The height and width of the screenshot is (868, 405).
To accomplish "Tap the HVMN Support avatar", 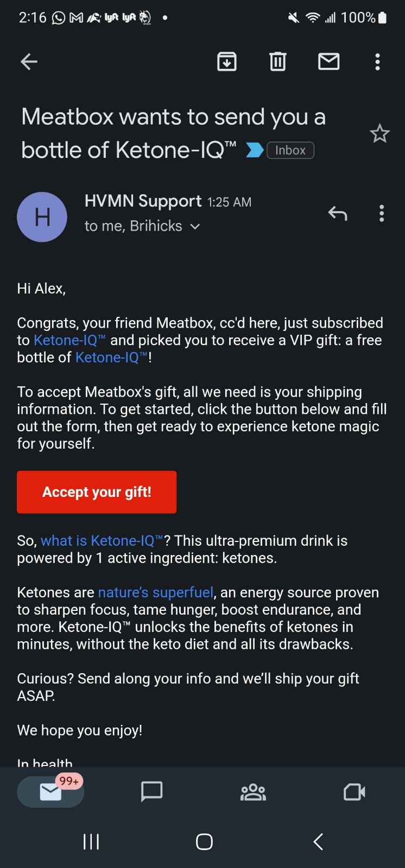I will (x=42, y=217).
